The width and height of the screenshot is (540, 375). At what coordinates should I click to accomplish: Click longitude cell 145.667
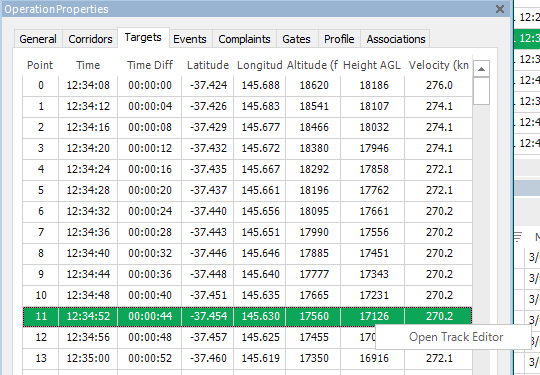point(260,169)
